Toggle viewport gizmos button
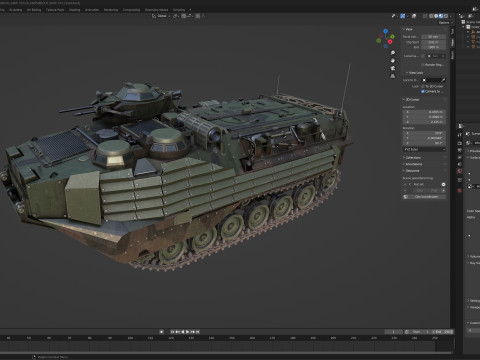Screen dimensions: 480x360 pos(403,16)
